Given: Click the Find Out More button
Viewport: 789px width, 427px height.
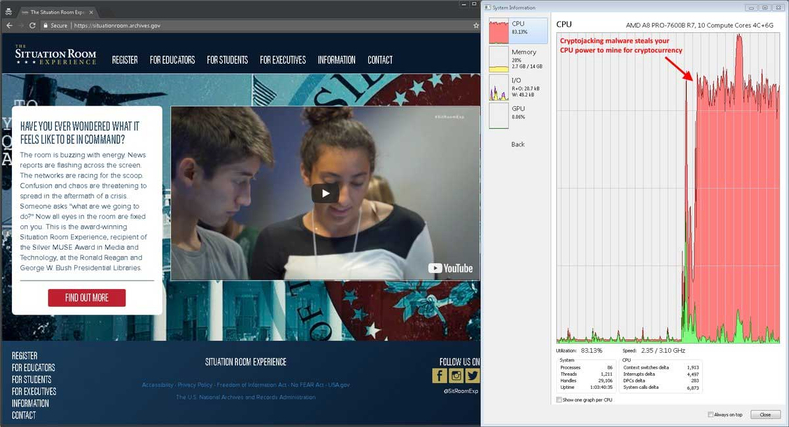Looking at the screenshot, I should click(87, 298).
